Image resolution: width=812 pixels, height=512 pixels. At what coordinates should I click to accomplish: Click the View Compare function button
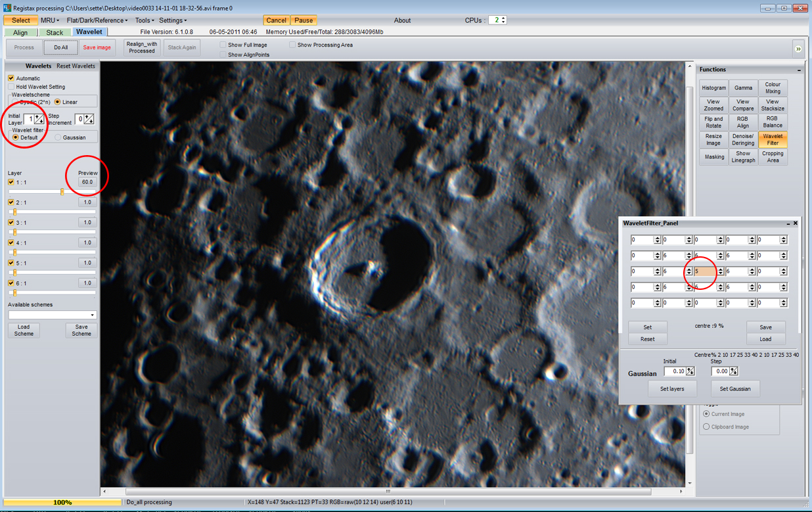pos(743,105)
